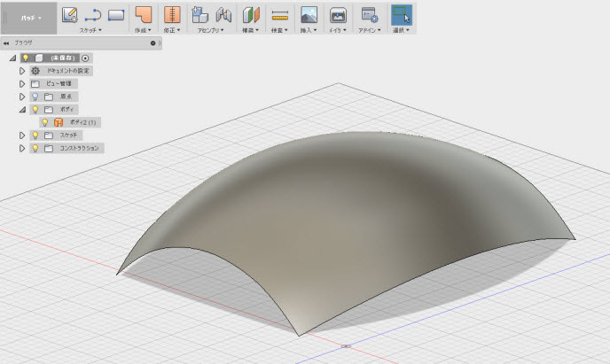Select the スケッチ folder label in the browser
The width and height of the screenshot is (610, 364).
coord(68,136)
